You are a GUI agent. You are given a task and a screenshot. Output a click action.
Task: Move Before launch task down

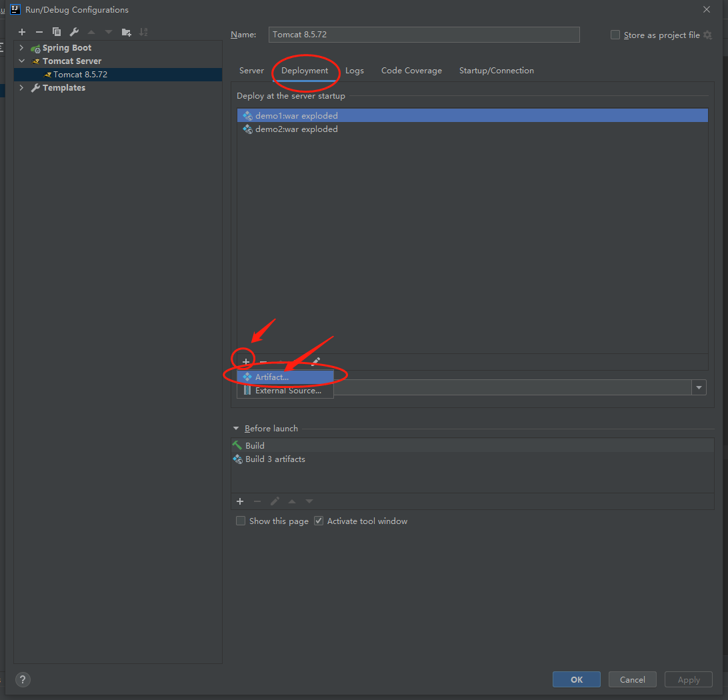[309, 501]
